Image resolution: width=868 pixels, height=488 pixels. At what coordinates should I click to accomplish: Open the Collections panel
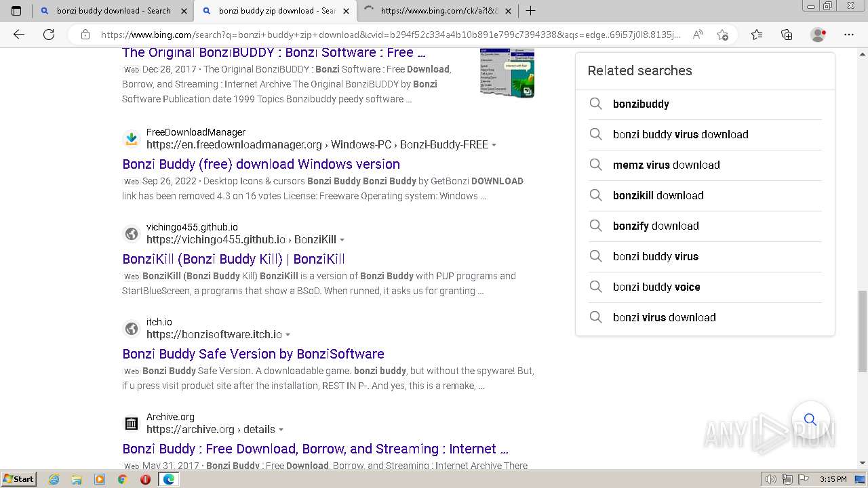point(787,35)
